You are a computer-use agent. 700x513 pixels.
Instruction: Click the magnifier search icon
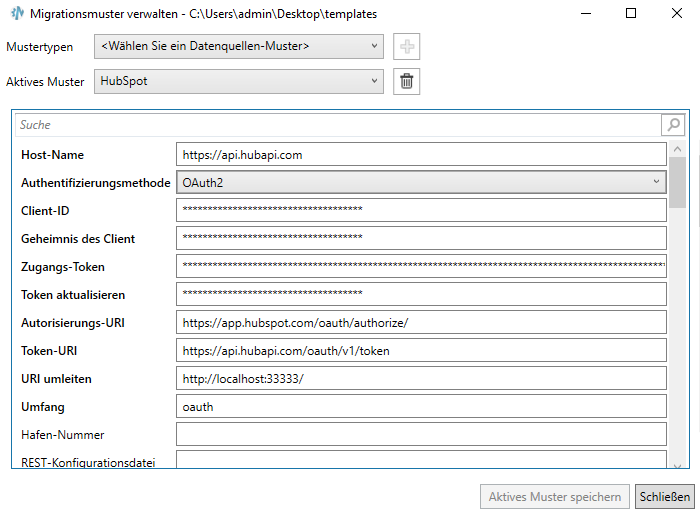(673, 125)
